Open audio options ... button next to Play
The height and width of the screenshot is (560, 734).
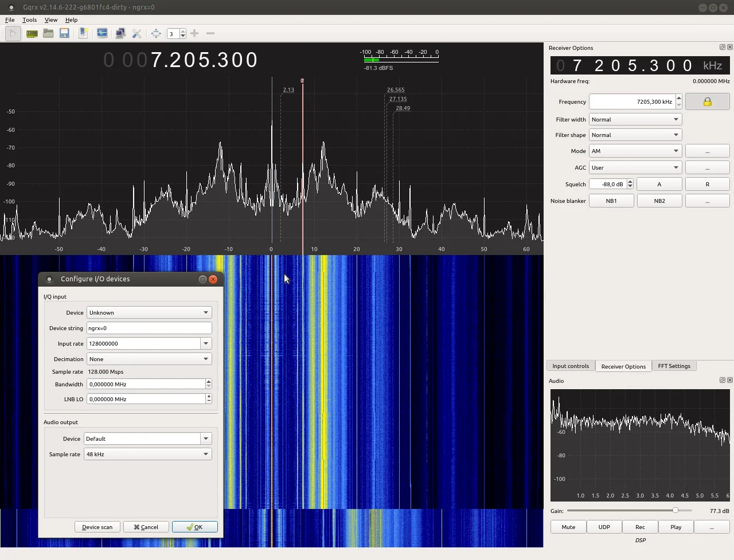[x=712, y=527]
